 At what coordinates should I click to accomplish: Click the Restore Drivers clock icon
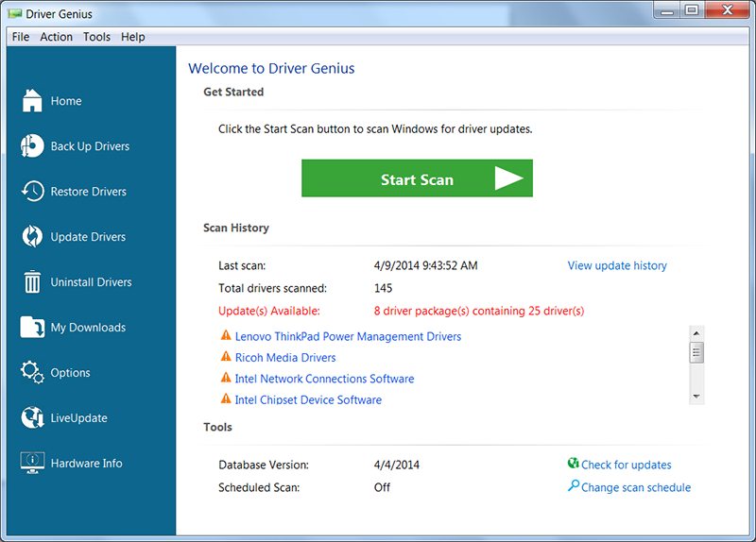point(32,192)
